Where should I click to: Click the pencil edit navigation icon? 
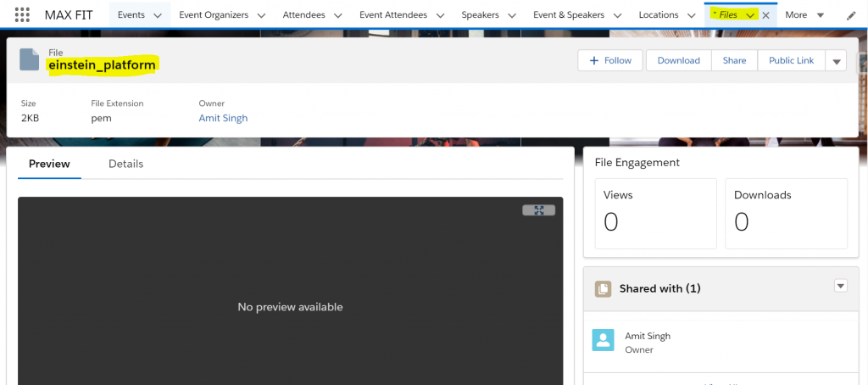click(x=851, y=15)
